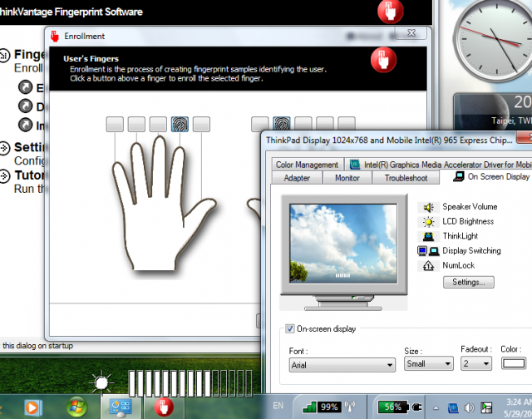Click the desktop clock gadget

[x=492, y=42]
